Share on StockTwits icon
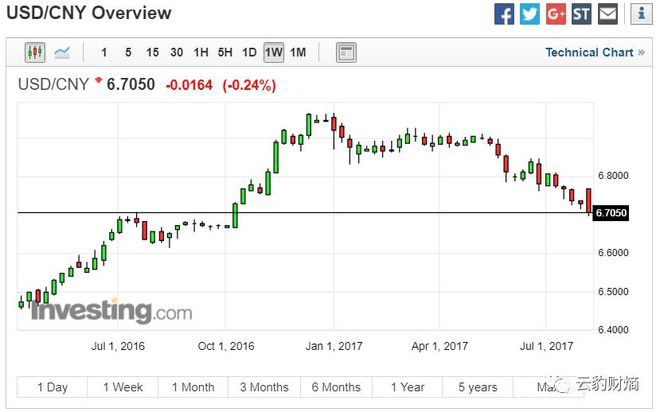This screenshot has height=412, width=660. [582, 14]
